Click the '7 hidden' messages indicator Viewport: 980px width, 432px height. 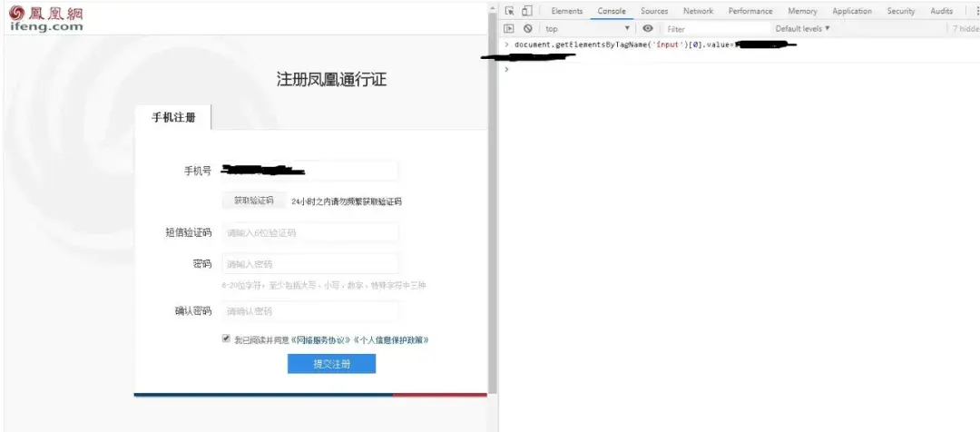coord(965,29)
